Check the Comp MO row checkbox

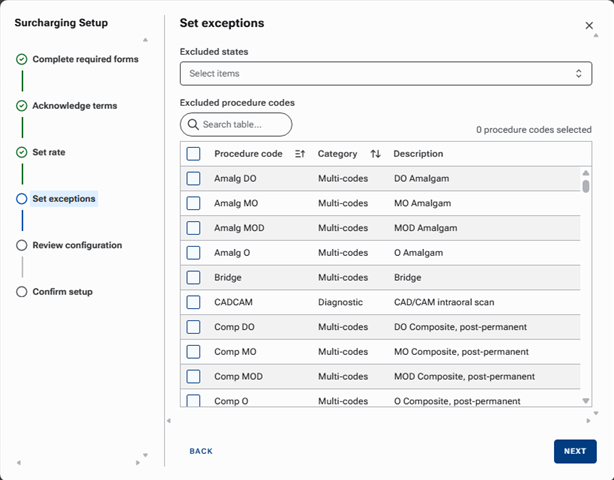point(193,352)
